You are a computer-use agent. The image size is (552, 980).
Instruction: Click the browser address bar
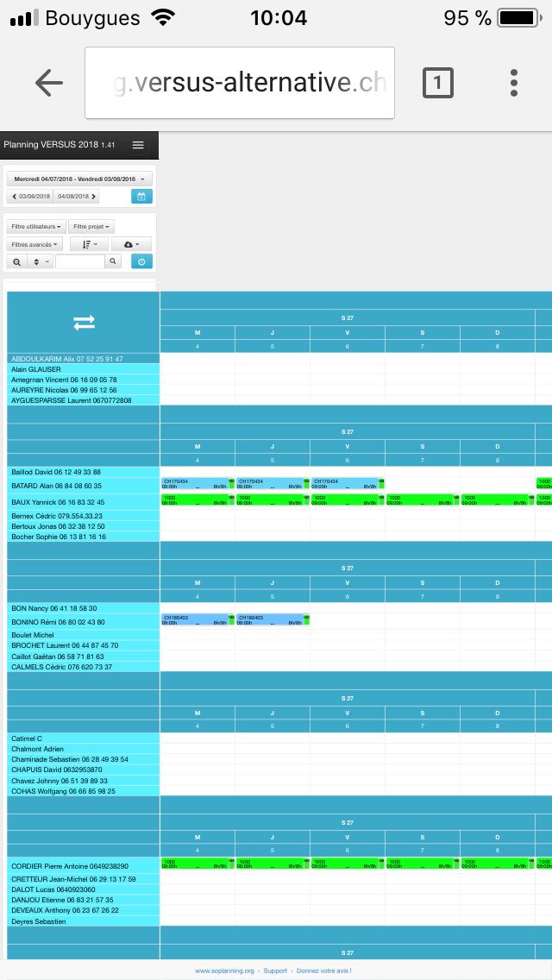point(240,83)
